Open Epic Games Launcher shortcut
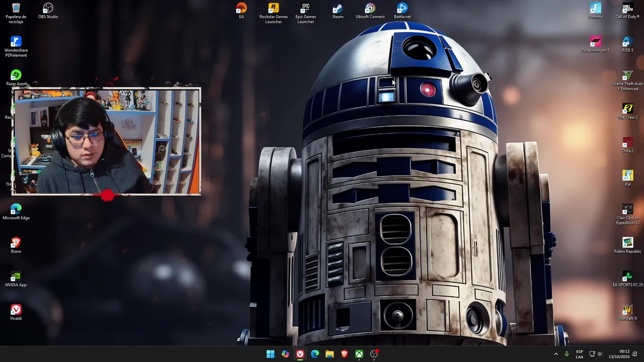The width and height of the screenshot is (644, 362). (x=306, y=13)
